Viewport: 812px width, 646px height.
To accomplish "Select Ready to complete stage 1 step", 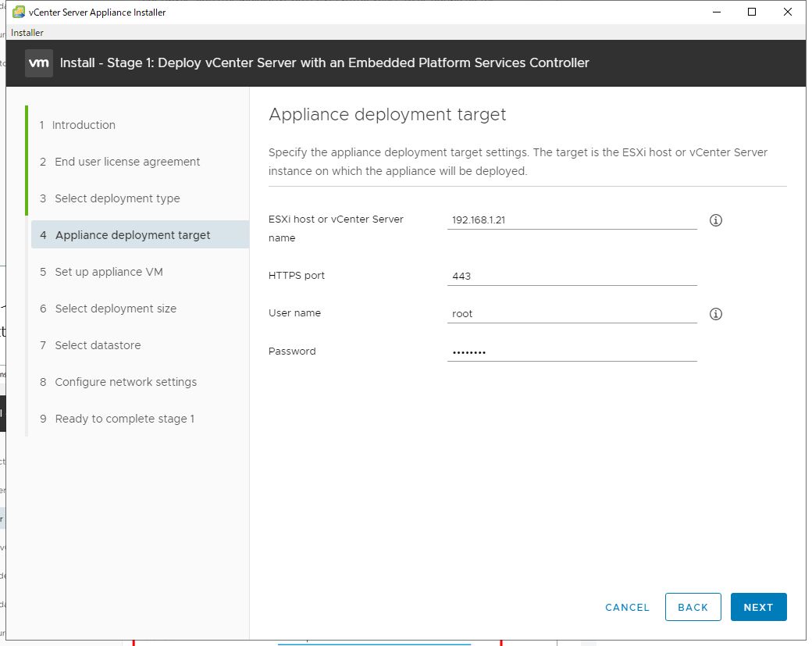I will point(125,419).
